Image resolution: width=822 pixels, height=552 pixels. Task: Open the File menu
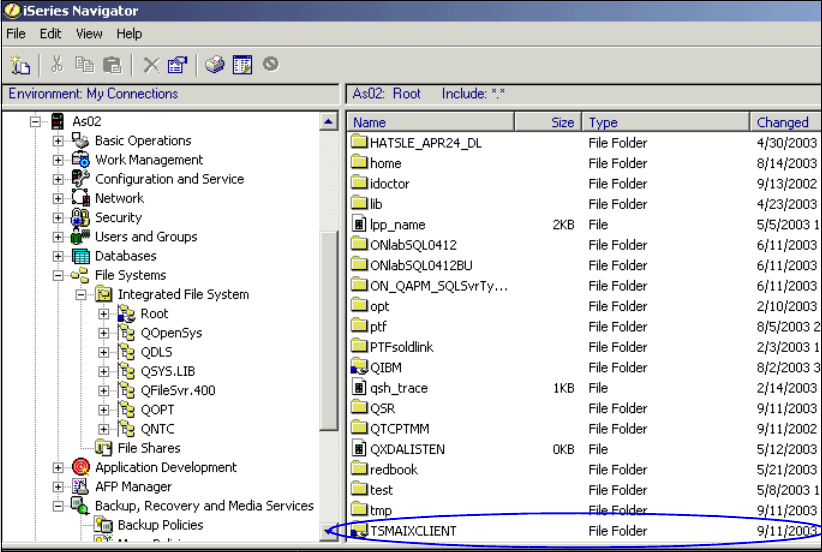tap(16, 34)
